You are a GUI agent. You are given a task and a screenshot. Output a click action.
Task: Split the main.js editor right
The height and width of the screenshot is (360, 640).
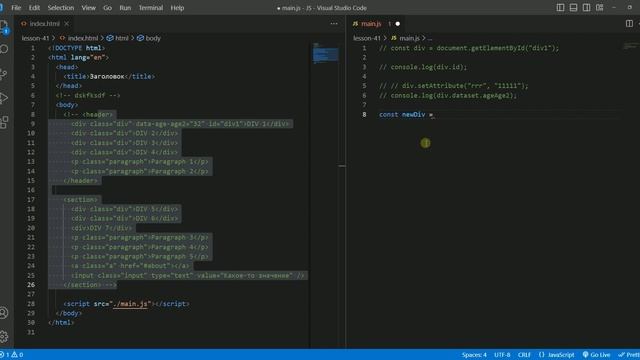(629, 24)
